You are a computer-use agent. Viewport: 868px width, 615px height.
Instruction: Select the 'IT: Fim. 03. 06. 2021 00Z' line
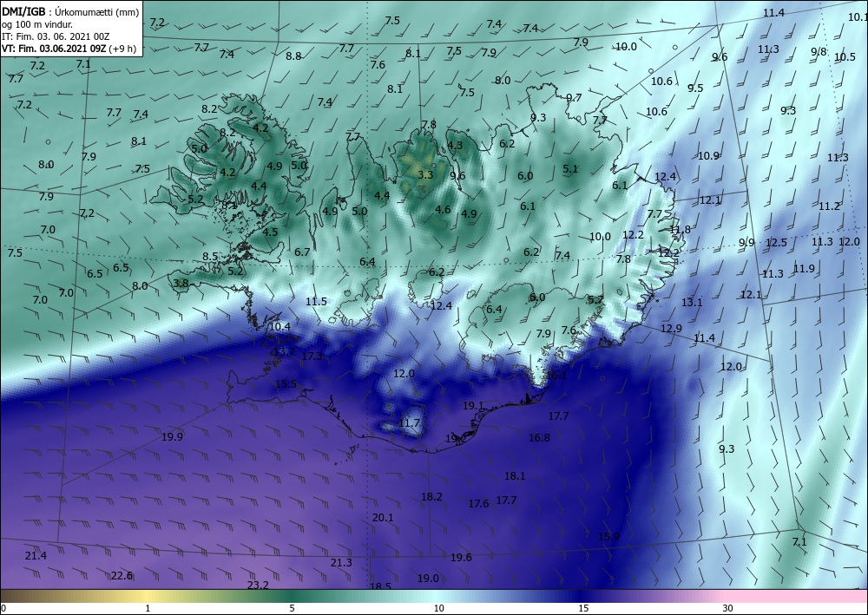pyautogui.click(x=56, y=36)
